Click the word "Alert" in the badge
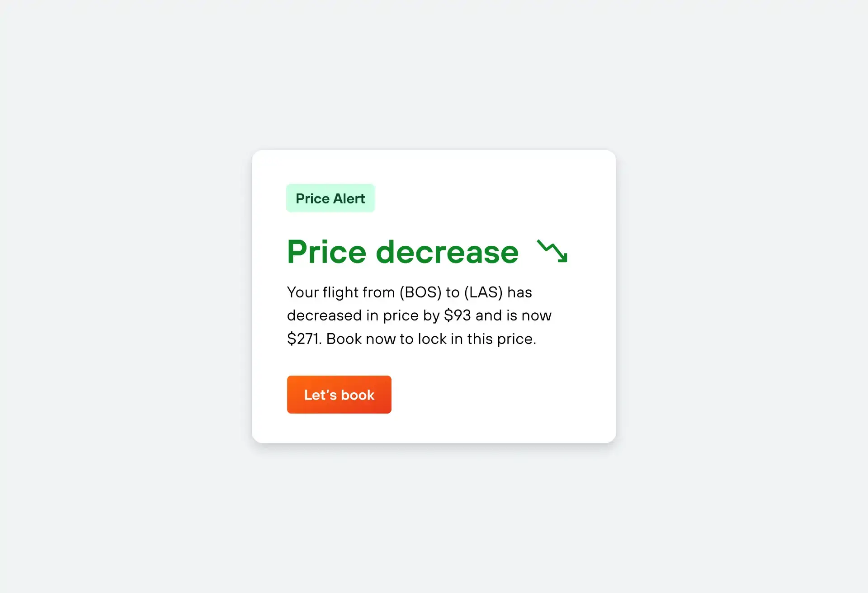 tap(349, 198)
